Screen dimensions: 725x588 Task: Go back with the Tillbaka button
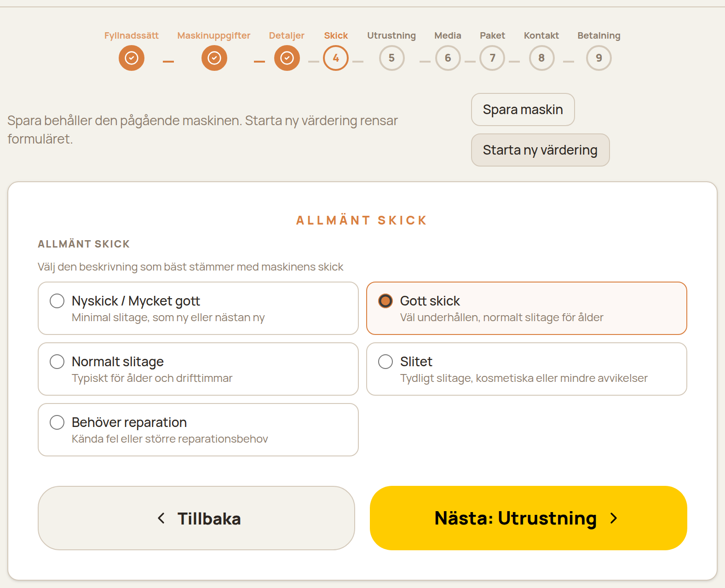point(196,518)
